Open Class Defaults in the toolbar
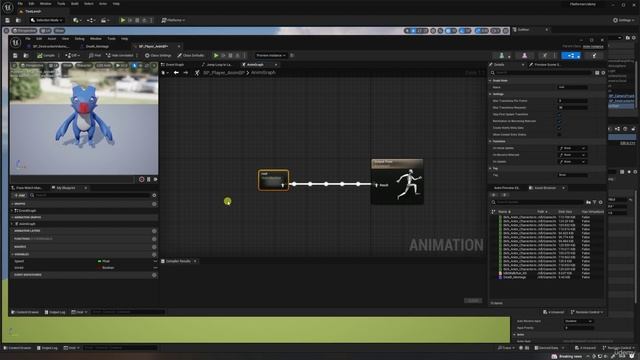The height and width of the screenshot is (360, 640). 191,56
